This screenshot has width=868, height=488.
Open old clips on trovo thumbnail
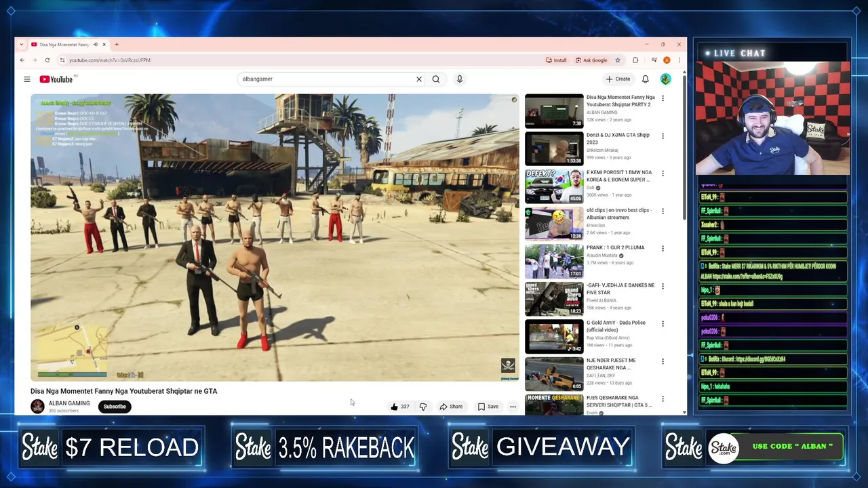point(554,223)
